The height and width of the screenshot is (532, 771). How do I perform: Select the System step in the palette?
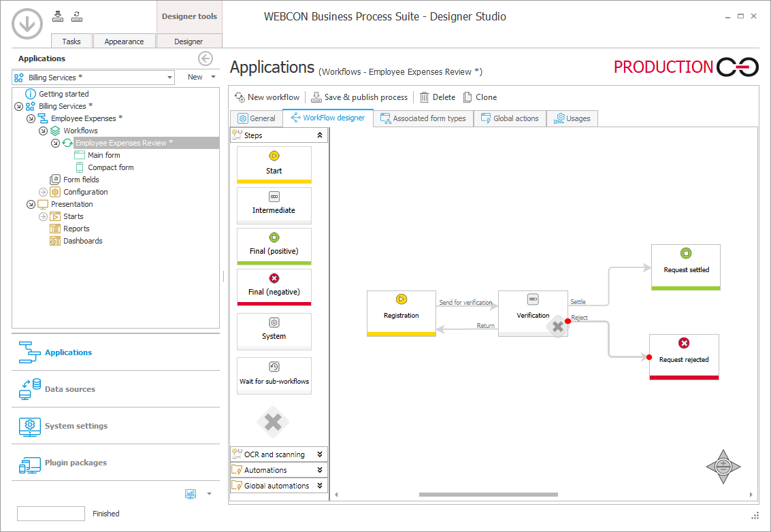click(x=274, y=331)
